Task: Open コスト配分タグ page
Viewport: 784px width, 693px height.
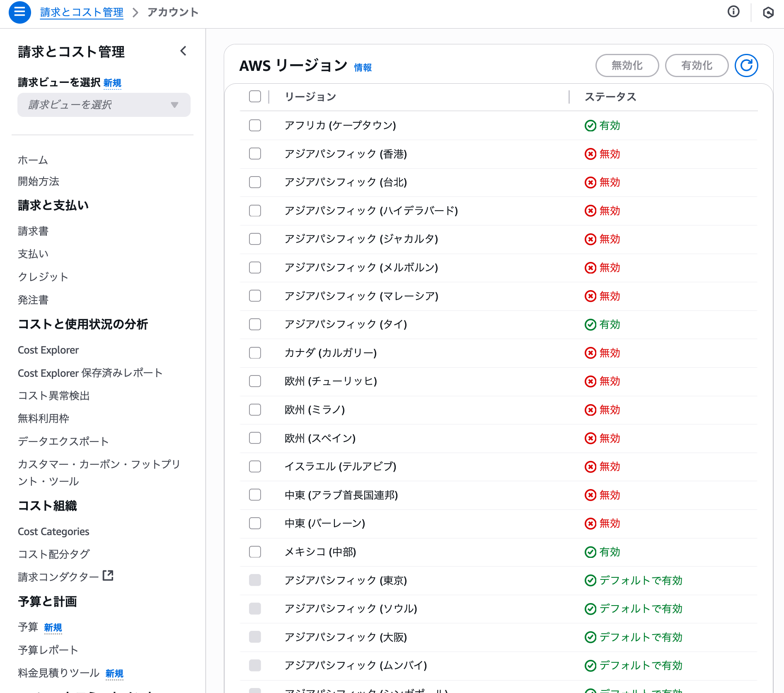Action: point(54,554)
